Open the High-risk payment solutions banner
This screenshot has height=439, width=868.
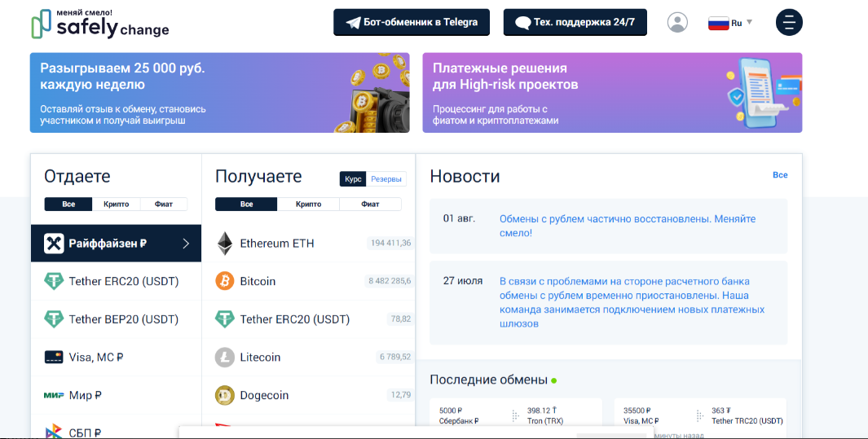coord(612,92)
